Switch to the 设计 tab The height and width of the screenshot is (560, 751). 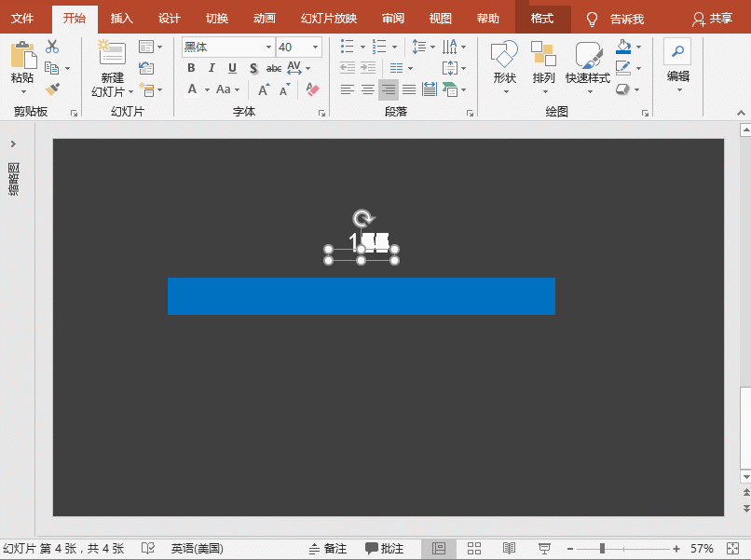click(x=169, y=19)
